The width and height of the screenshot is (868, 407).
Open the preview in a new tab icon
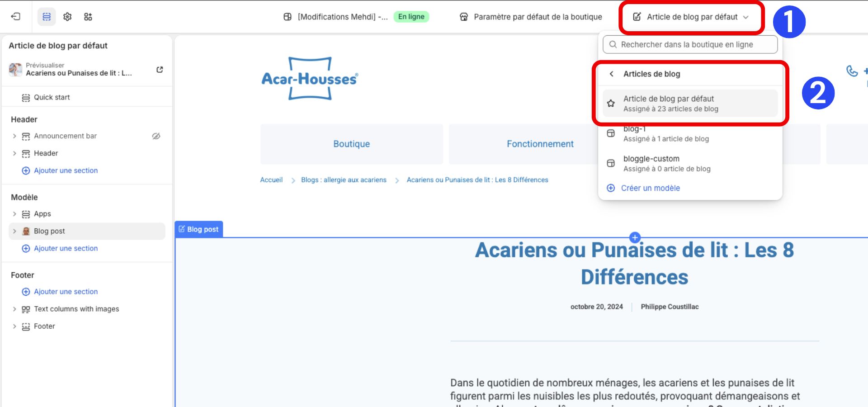click(x=159, y=69)
